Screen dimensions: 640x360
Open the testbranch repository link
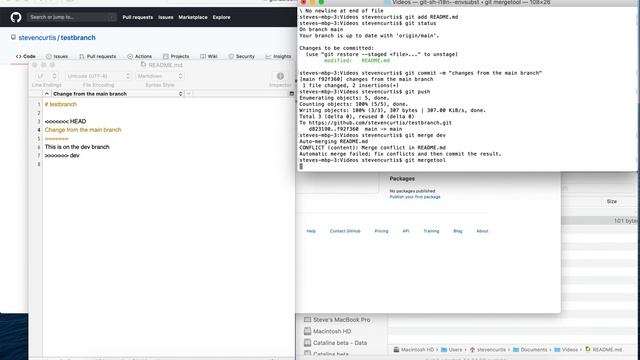pyautogui.click(x=78, y=38)
